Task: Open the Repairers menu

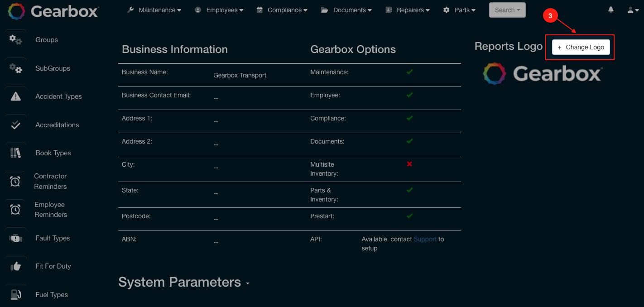Action: tap(407, 10)
